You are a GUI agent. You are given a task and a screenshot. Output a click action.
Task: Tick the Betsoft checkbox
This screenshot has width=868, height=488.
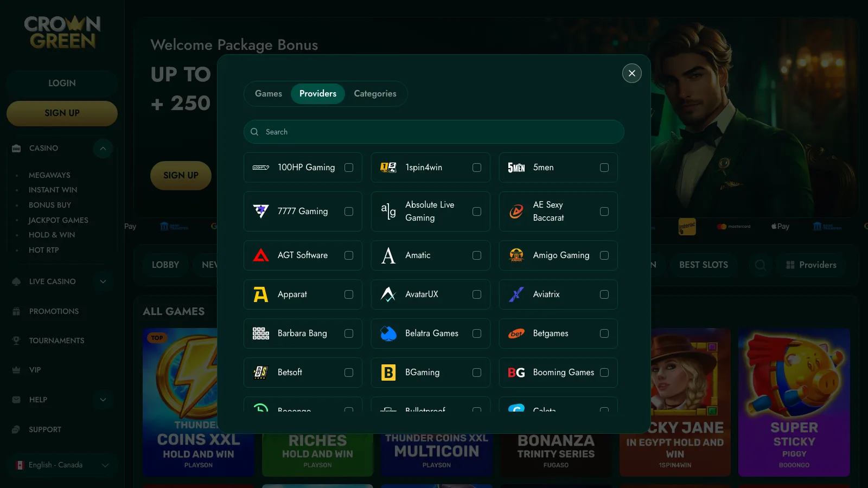click(x=349, y=373)
